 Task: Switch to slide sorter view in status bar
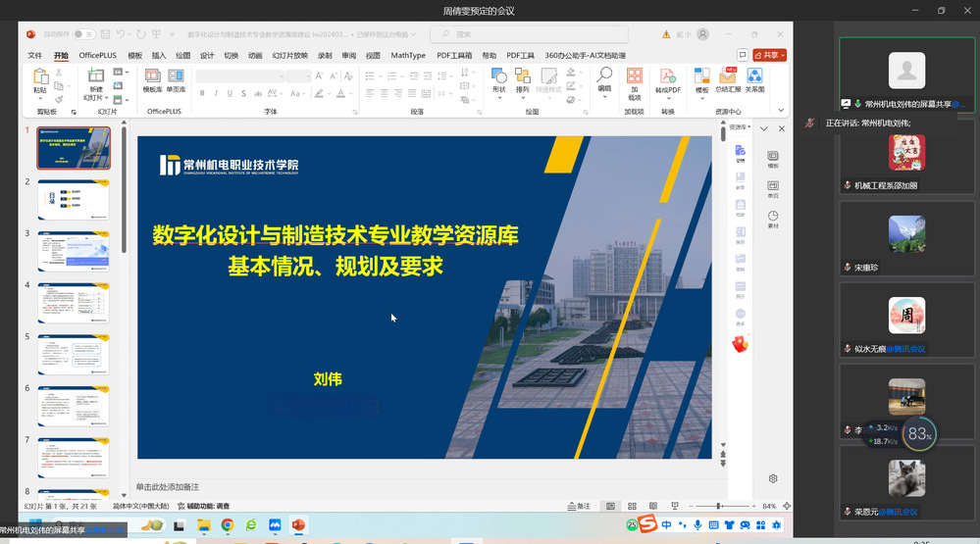coord(630,506)
